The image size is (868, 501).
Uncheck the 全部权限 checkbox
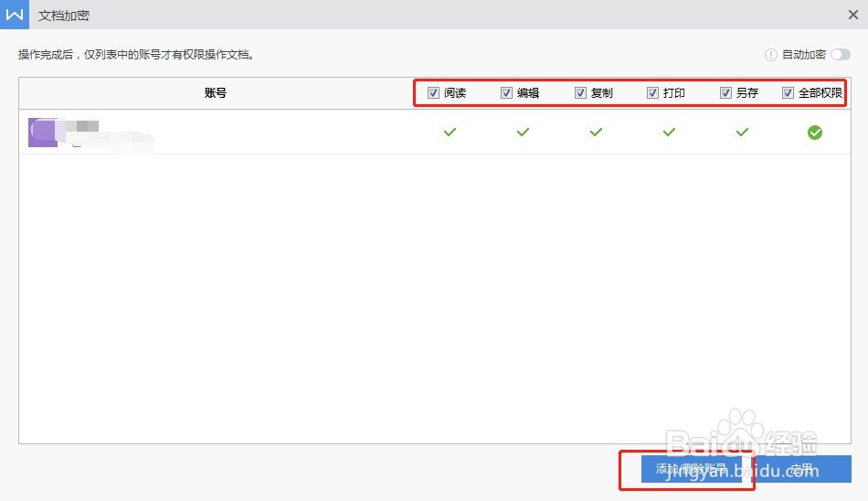coord(788,92)
